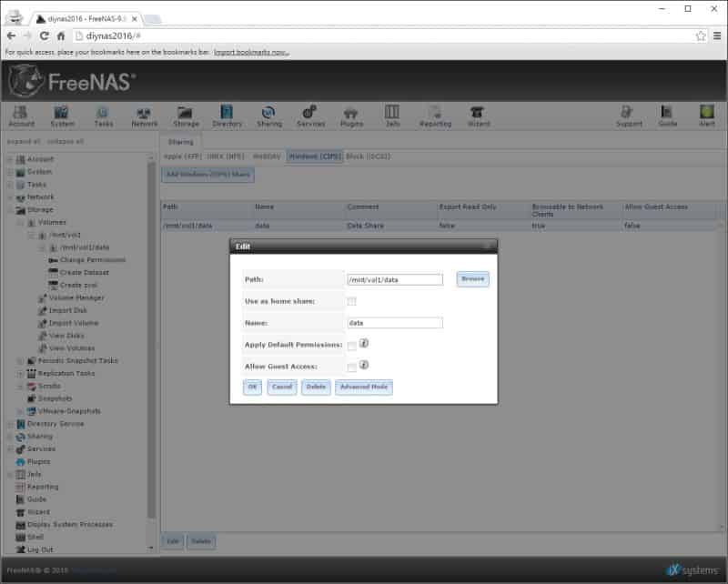The width and height of the screenshot is (728, 584).
Task: Click the Advanced Mode button
Action: click(364, 387)
